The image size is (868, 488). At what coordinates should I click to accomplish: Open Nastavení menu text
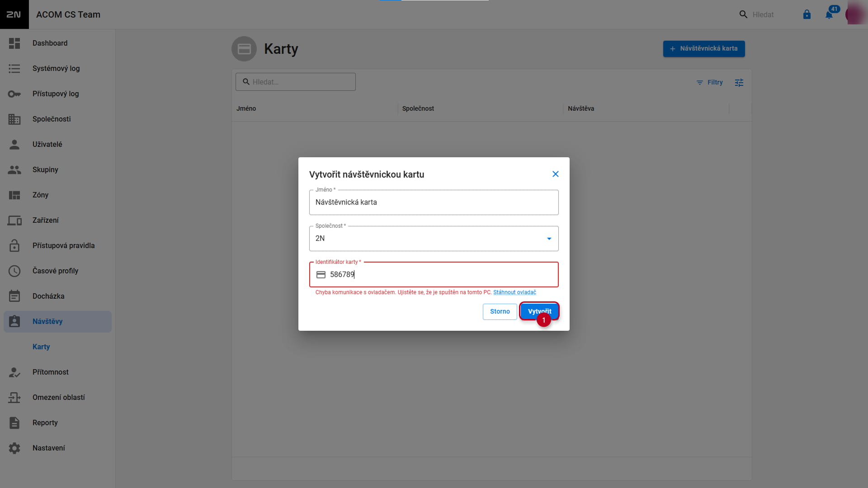click(x=49, y=448)
